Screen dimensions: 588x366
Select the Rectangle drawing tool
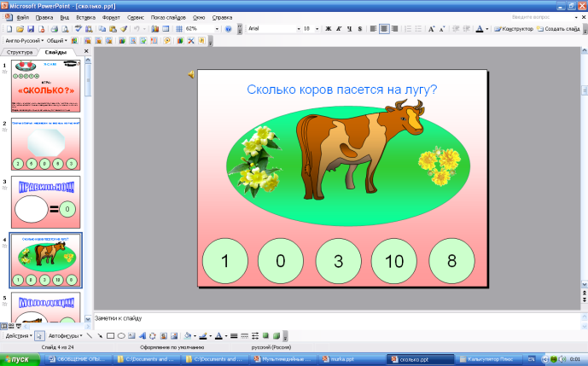[110, 335]
